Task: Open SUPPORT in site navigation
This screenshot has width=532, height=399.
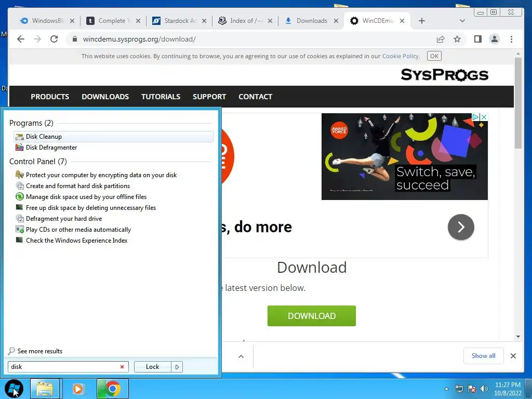Action: point(209,97)
